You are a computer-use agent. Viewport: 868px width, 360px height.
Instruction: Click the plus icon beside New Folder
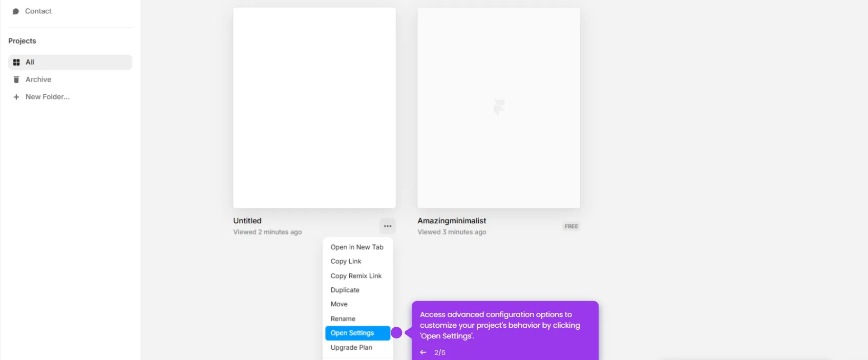pos(16,97)
